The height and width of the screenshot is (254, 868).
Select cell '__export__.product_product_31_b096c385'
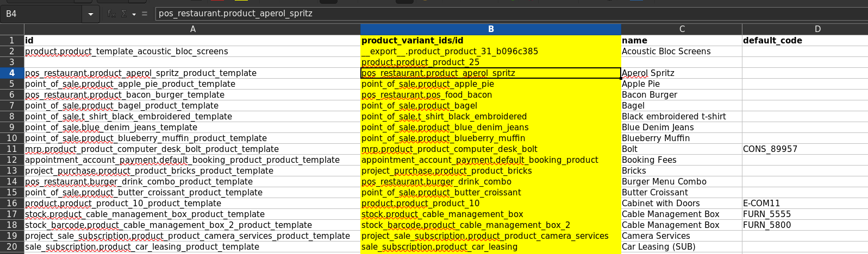point(491,51)
